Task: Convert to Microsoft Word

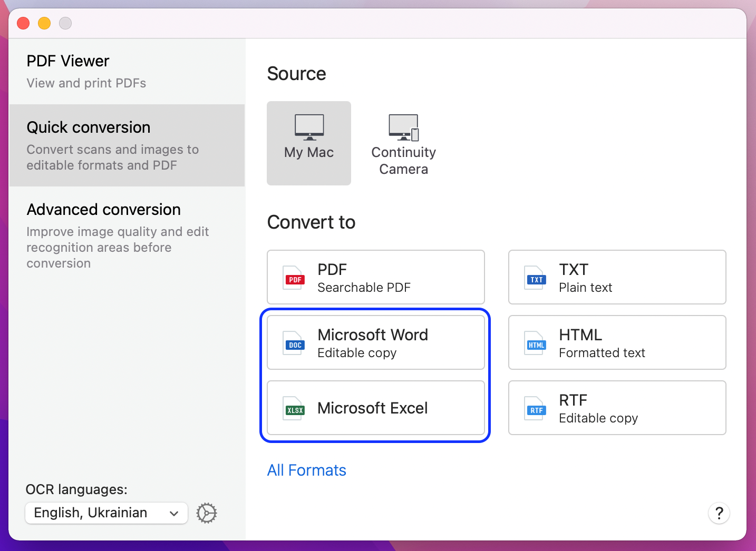Action: tap(376, 342)
